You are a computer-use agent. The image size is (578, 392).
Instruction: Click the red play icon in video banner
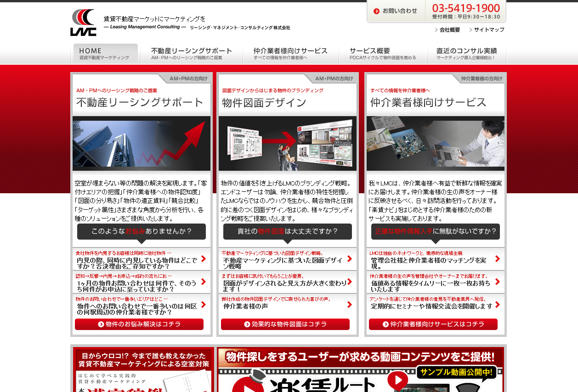[397, 380]
